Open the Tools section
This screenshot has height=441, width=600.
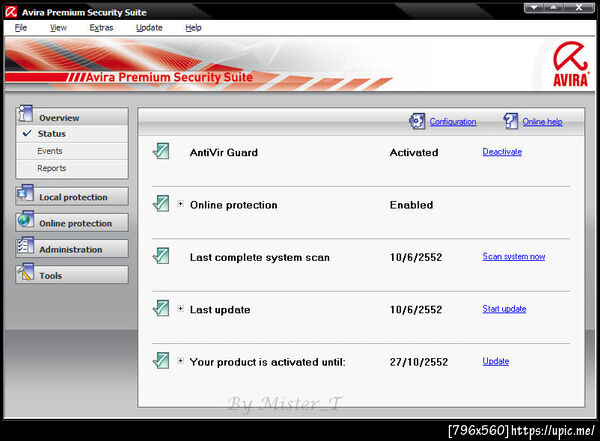tap(72, 275)
